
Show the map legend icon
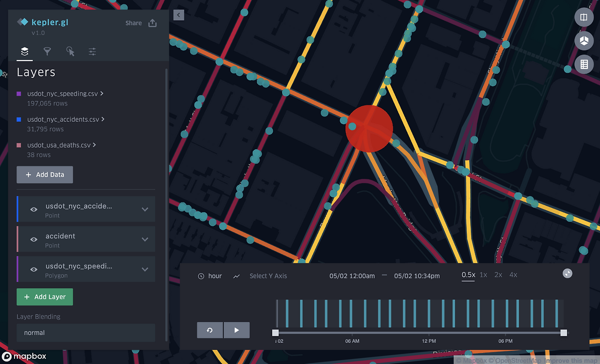point(584,64)
